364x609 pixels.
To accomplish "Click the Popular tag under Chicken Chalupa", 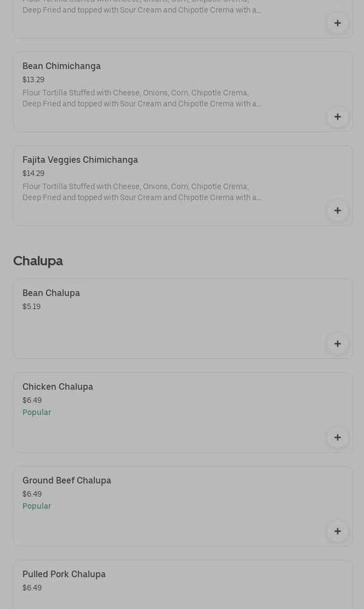I will 37,413.
